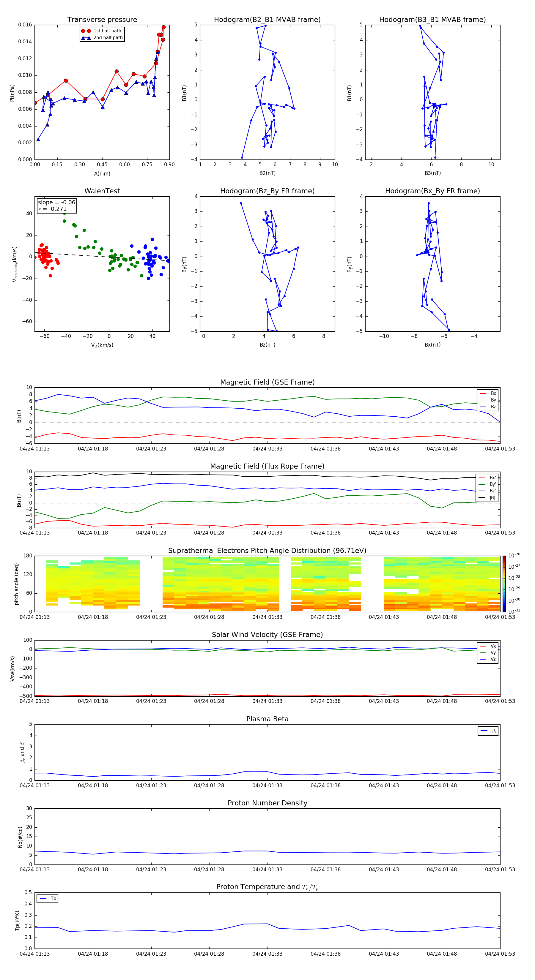Click the "Proton Number Density" title

click(x=267, y=803)
